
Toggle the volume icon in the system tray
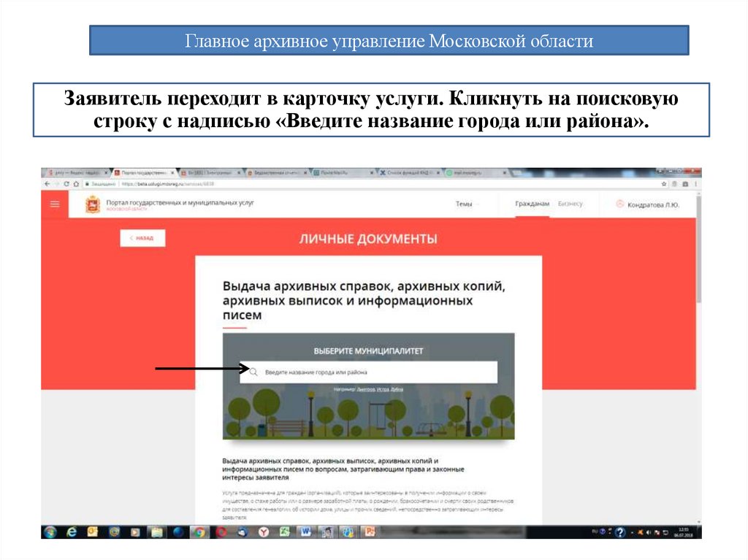tap(649, 532)
